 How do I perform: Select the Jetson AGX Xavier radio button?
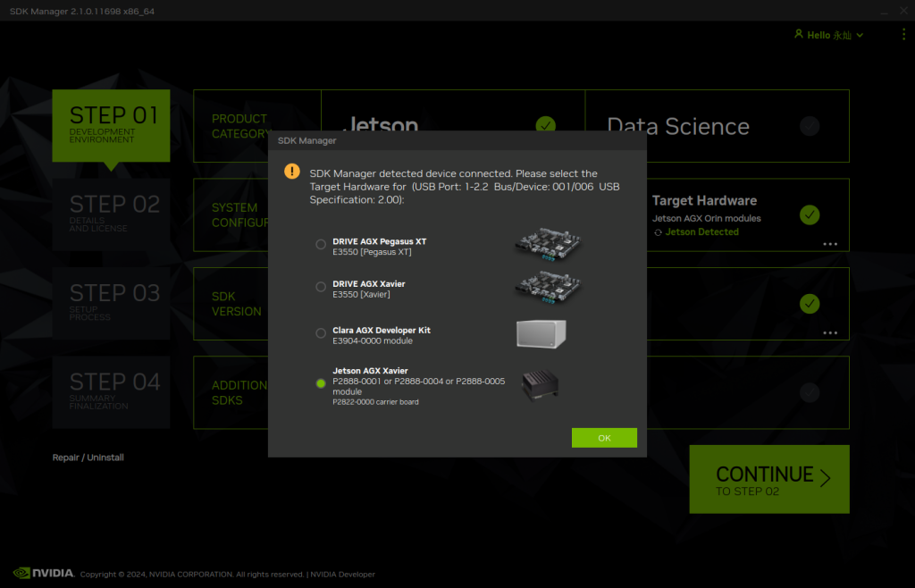(x=321, y=383)
